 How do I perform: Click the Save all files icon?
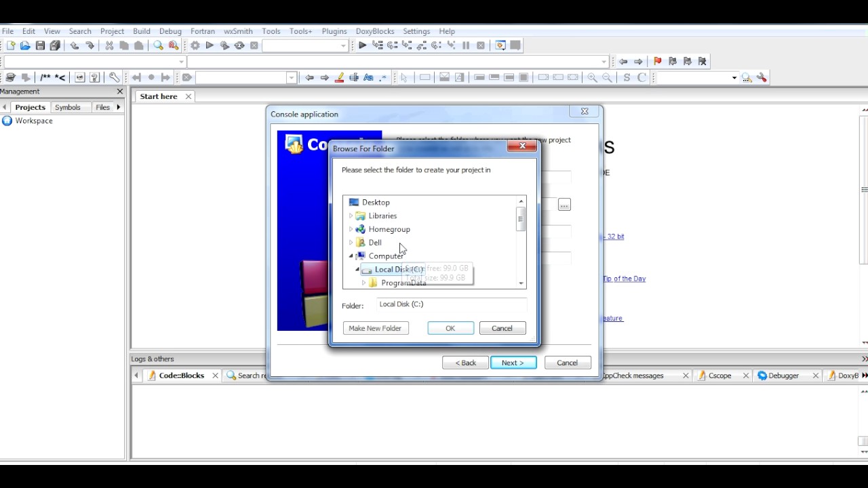(x=55, y=45)
